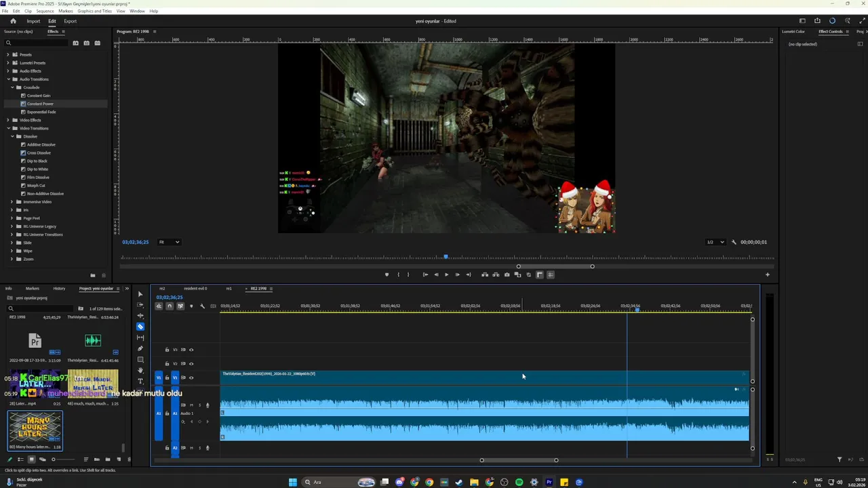This screenshot has width=868, height=488.
Task: Collapse the Crossfade folder
Action: (12, 87)
